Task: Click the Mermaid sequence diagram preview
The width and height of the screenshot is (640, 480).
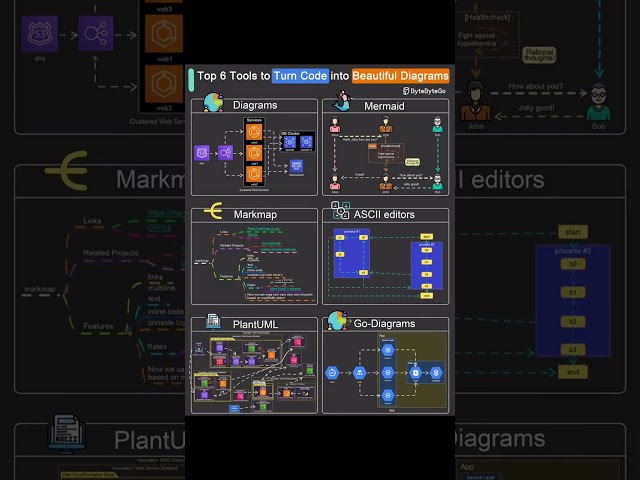Action: pos(385,154)
